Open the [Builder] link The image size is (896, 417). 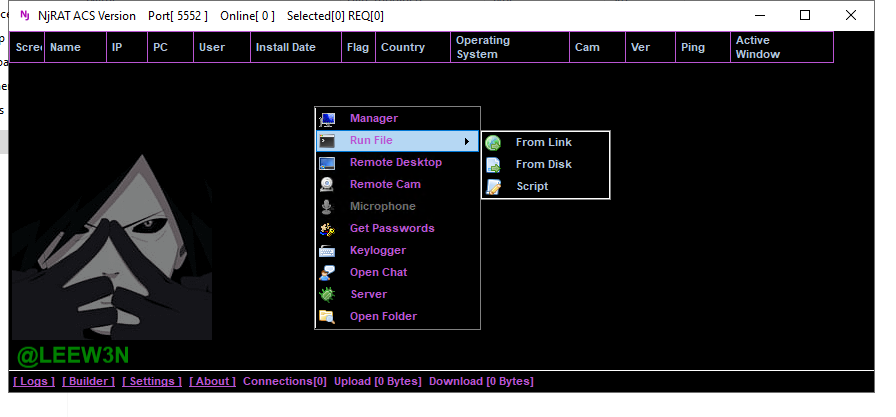pyautogui.click(x=88, y=381)
